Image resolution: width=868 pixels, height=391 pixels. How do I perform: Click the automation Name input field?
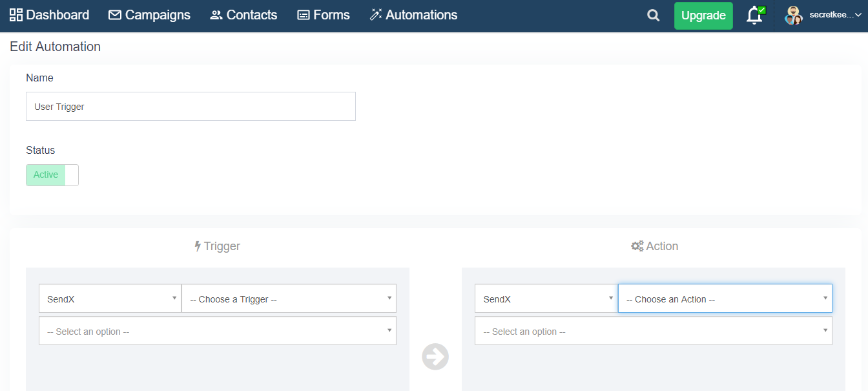click(191, 107)
